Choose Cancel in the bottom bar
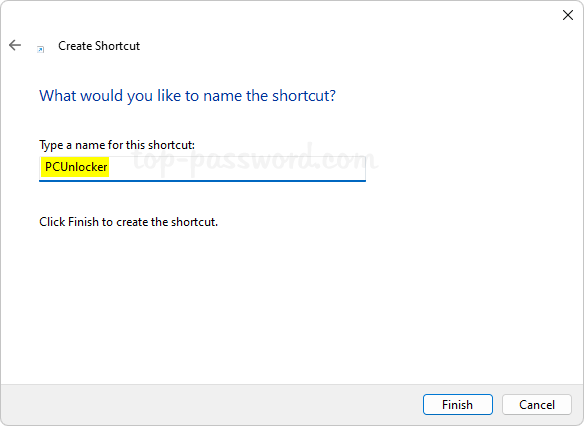Image resolution: width=584 pixels, height=426 pixels. click(x=537, y=404)
